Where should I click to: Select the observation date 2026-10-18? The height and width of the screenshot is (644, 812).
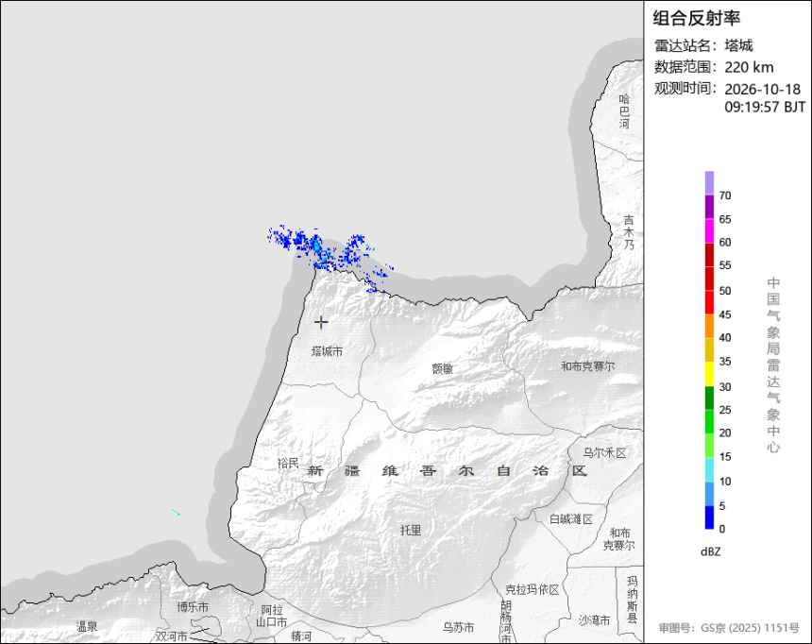pyautogui.click(x=762, y=89)
